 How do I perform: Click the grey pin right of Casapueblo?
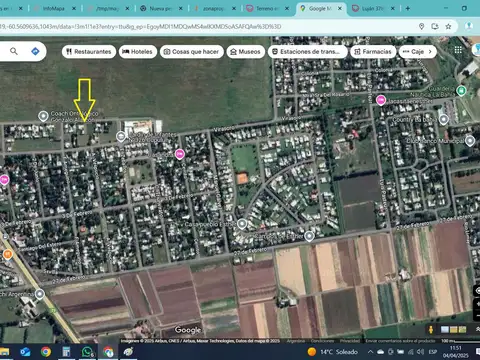[309, 236]
